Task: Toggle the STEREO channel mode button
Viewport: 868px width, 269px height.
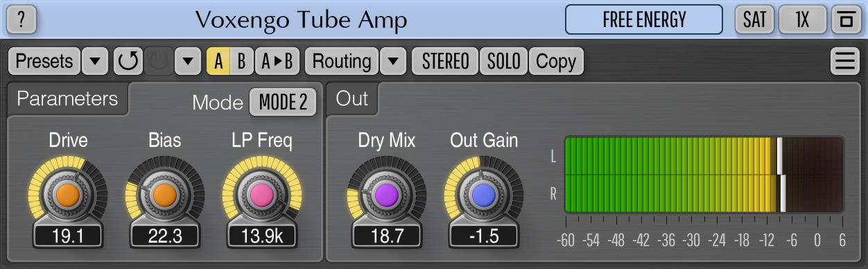Action: click(x=446, y=61)
